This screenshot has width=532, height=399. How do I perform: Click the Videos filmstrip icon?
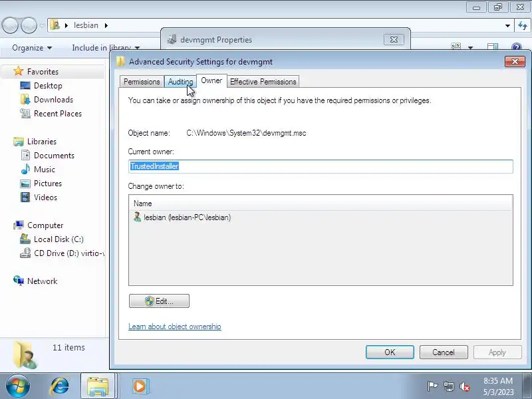pos(25,197)
